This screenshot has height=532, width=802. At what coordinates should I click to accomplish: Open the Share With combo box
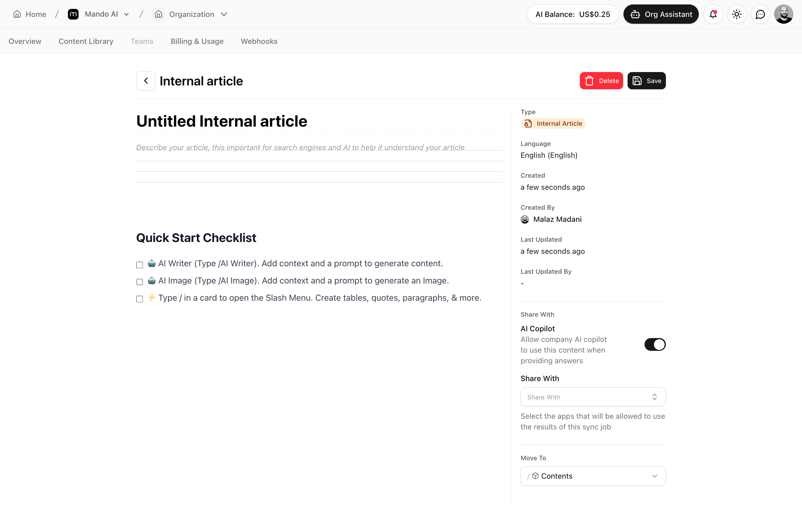[x=593, y=397]
